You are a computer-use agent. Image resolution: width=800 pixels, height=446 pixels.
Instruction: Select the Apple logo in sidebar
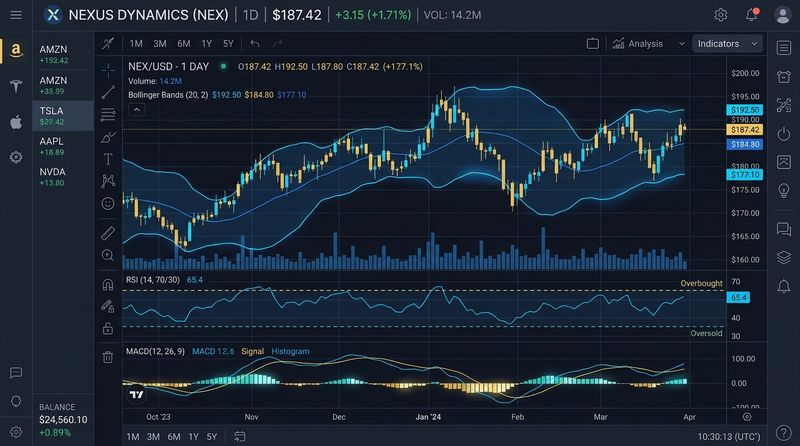[x=16, y=122]
